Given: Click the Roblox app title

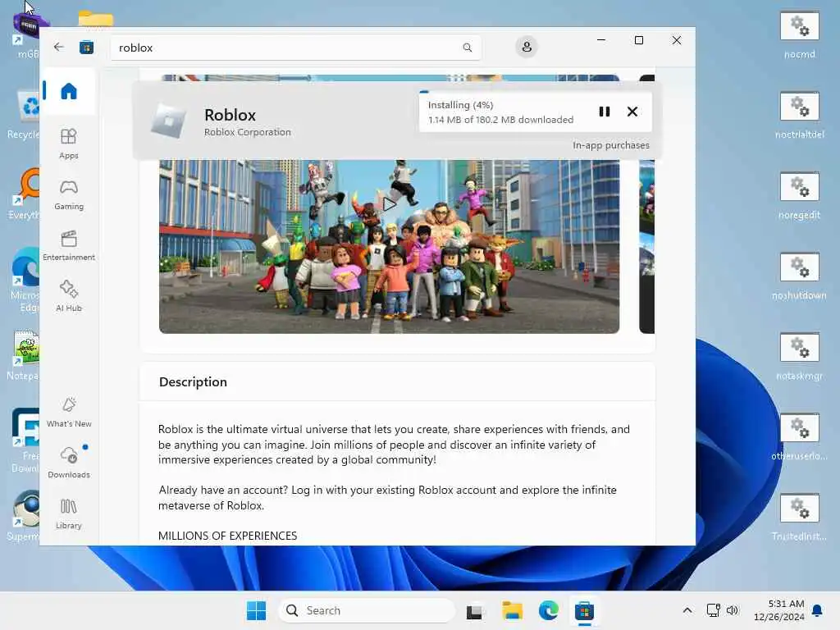Looking at the screenshot, I should coord(230,115).
